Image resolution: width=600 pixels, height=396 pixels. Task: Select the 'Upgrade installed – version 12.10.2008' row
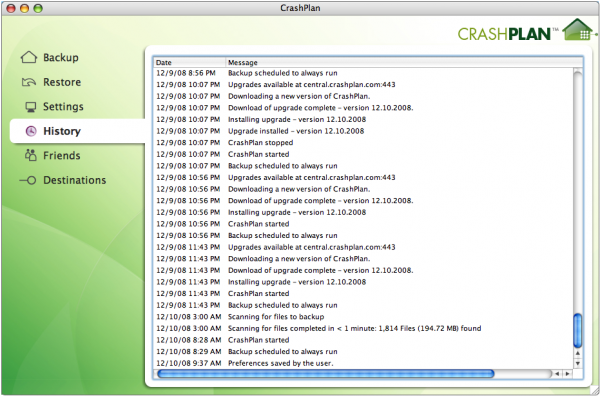tap(364, 131)
